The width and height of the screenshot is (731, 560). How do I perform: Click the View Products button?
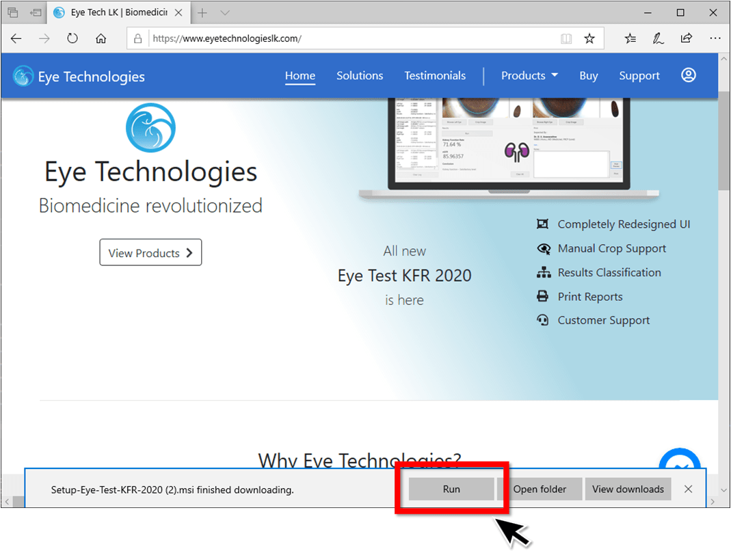(150, 253)
